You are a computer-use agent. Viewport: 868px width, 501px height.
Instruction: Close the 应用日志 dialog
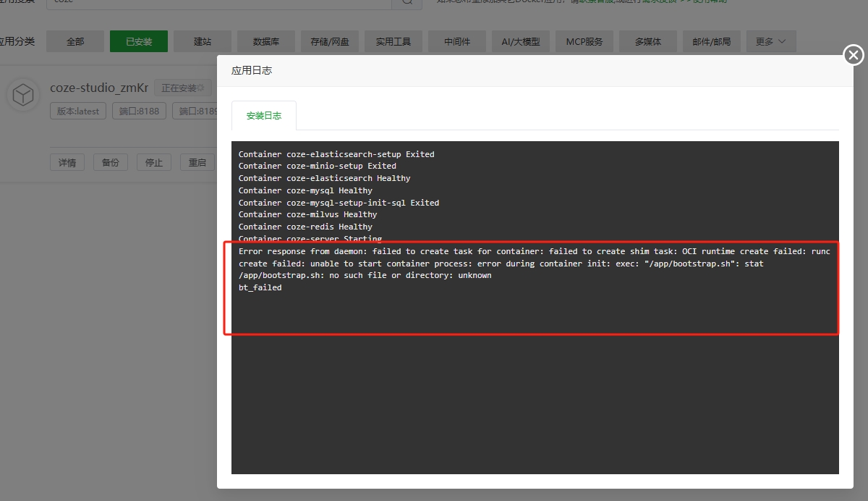pyautogui.click(x=854, y=55)
